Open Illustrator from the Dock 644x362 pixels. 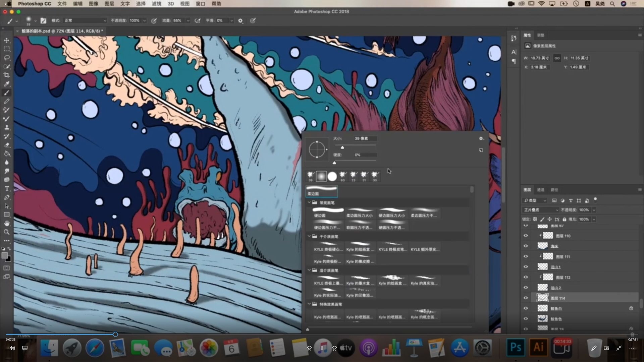pos(538,347)
